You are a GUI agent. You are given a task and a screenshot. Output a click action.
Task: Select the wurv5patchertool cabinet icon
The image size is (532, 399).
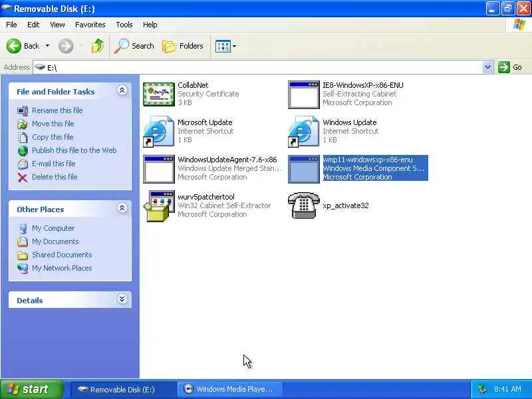pyautogui.click(x=159, y=206)
